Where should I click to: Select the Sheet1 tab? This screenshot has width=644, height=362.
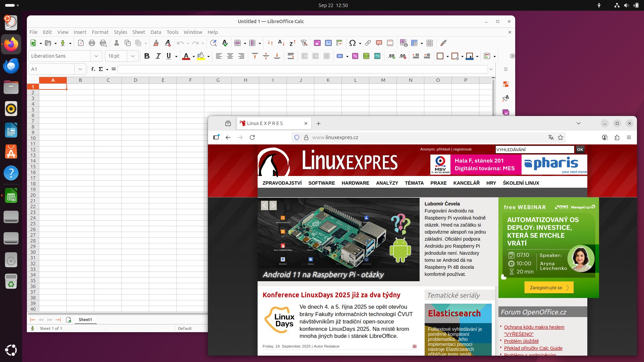click(85, 319)
